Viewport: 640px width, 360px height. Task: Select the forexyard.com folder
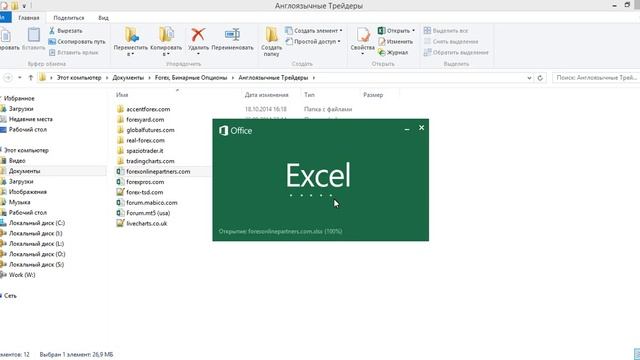click(x=145, y=120)
